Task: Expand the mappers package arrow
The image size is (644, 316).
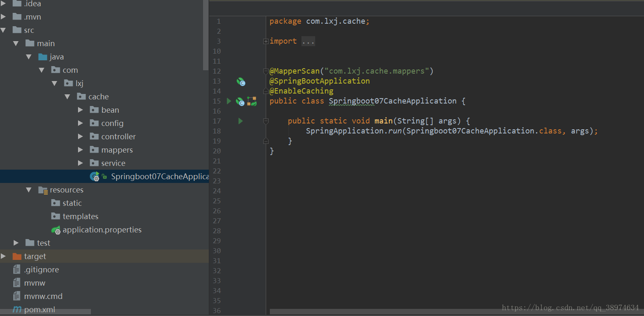Action: coord(81,150)
